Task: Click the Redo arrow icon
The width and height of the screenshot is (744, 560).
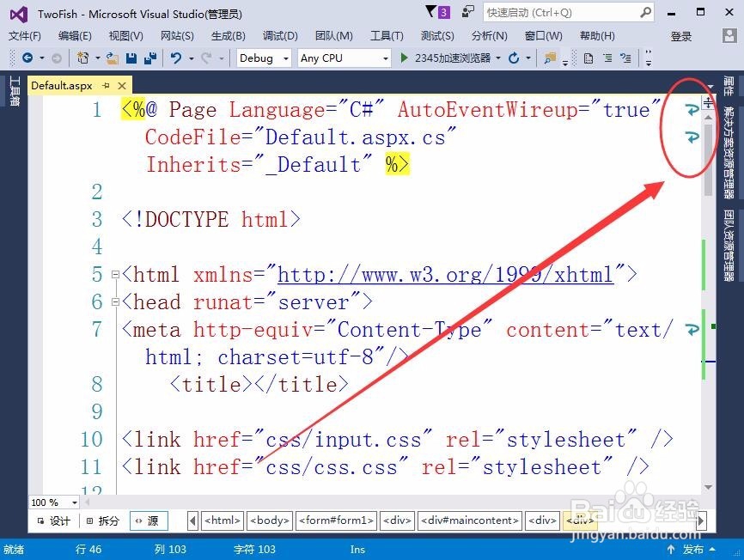Action: (x=206, y=58)
